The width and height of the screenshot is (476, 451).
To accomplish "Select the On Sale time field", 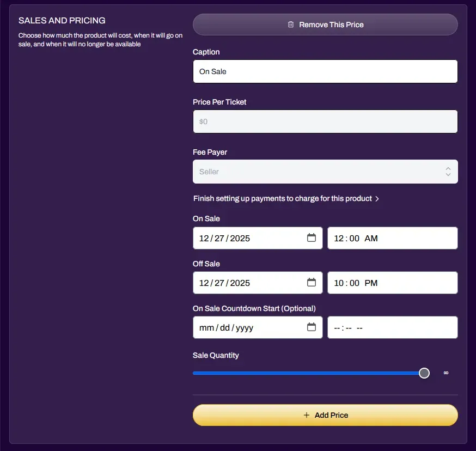I will click(x=392, y=238).
